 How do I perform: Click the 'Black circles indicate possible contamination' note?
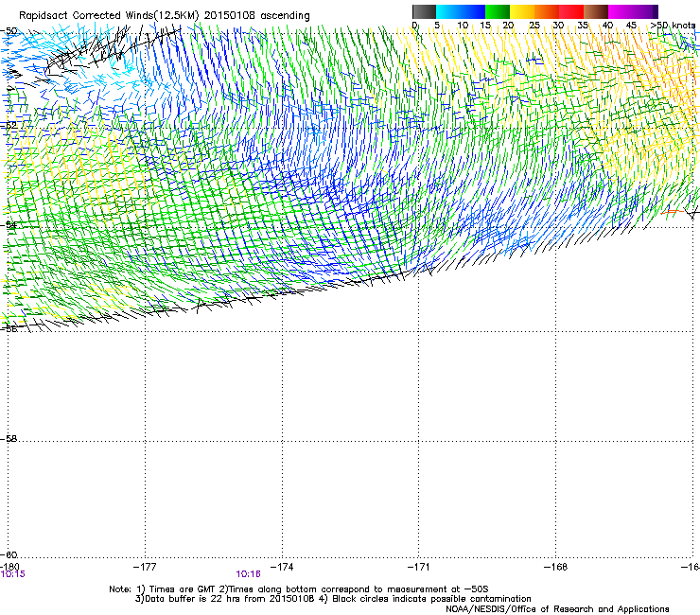coord(431,599)
